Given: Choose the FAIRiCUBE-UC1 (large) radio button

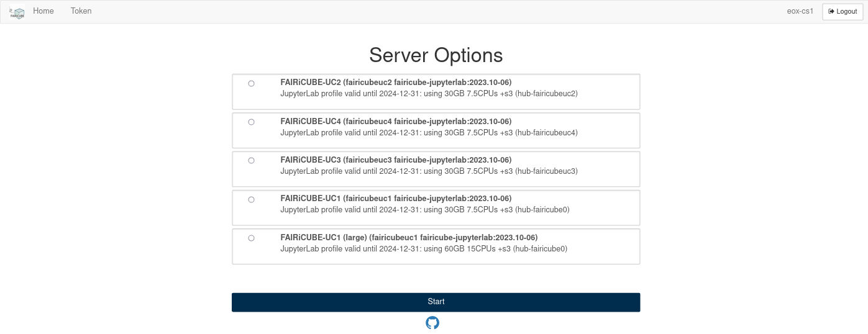Looking at the screenshot, I should 251,238.
